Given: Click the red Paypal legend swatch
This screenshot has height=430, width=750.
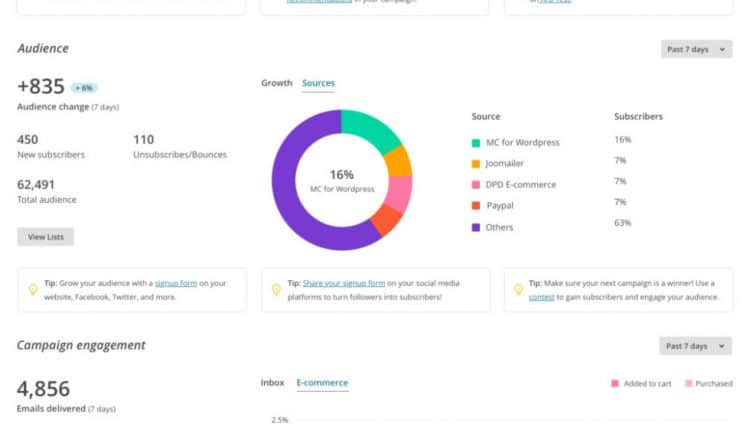Looking at the screenshot, I should (x=476, y=206).
